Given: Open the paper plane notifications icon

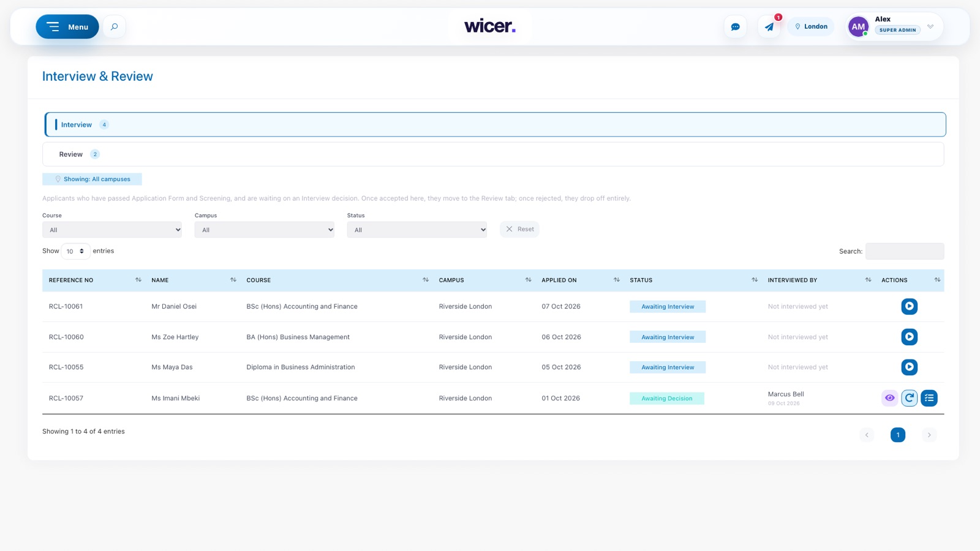Looking at the screenshot, I should tap(769, 27).
